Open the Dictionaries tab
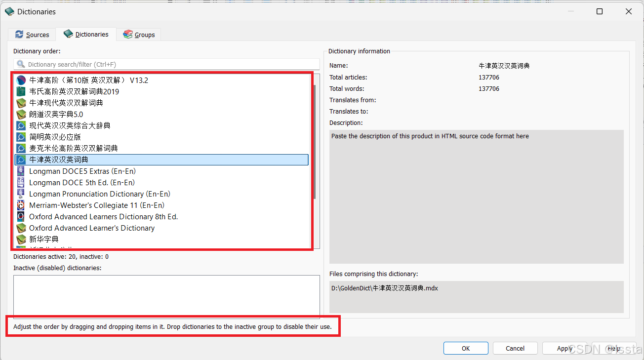 (86, 34)
